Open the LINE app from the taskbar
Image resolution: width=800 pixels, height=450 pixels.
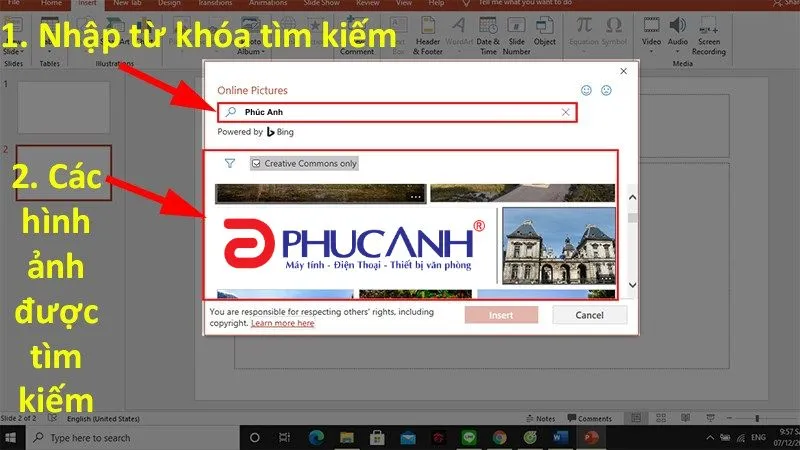[x=468, y=437]
